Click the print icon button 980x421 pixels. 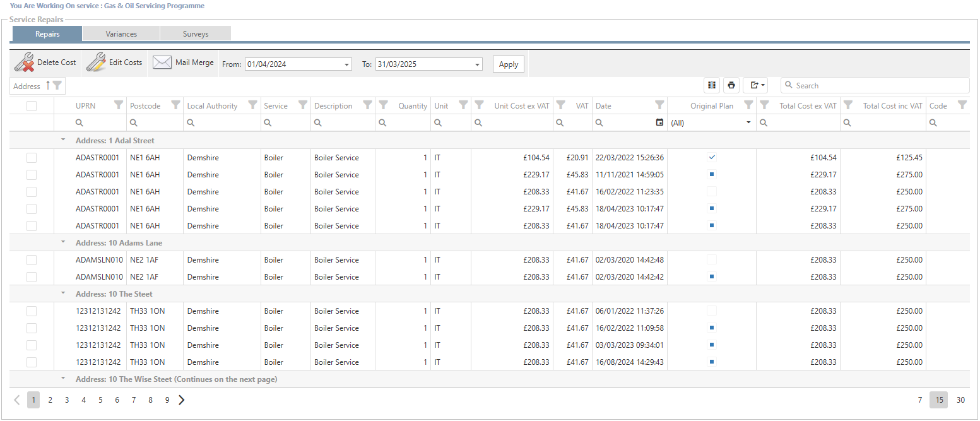(x=731, y=85)
